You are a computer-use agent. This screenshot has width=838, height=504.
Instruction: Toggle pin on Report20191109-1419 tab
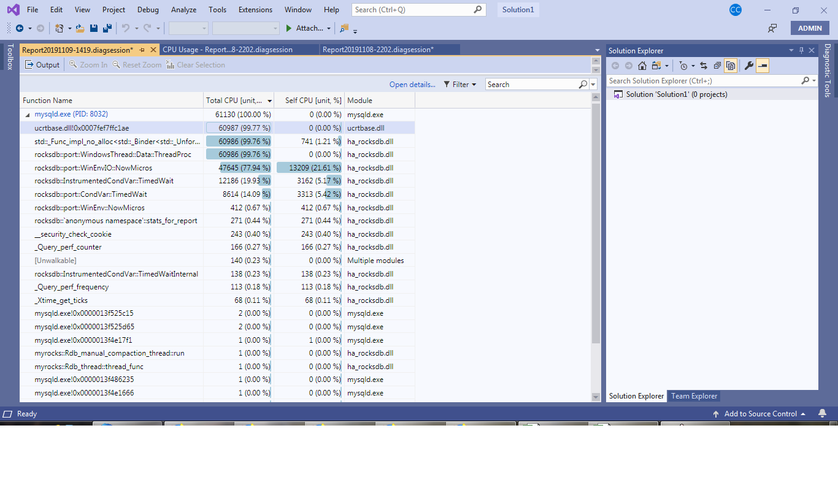coord(142,50)
